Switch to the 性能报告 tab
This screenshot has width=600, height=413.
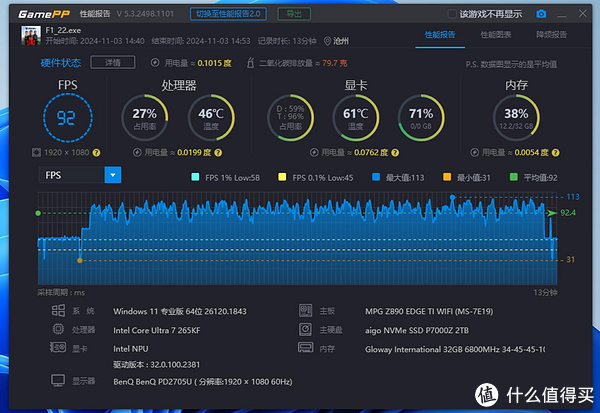[440, 35]
